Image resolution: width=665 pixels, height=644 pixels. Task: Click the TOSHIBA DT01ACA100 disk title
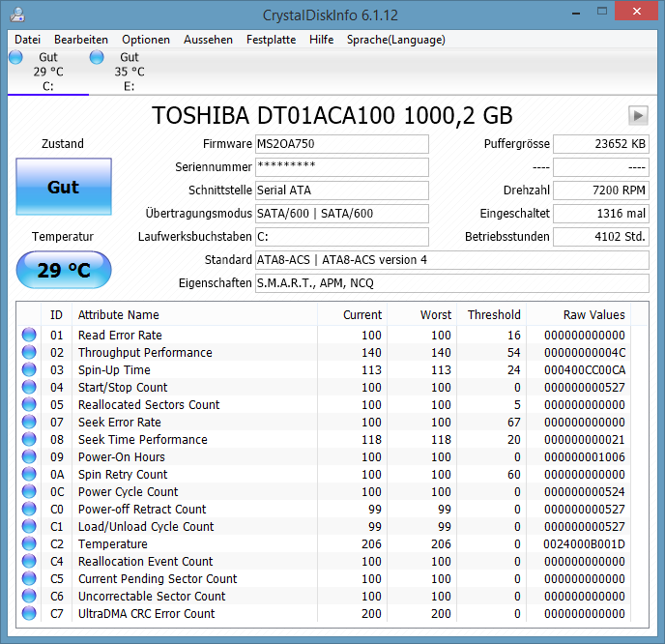[332, 115]
